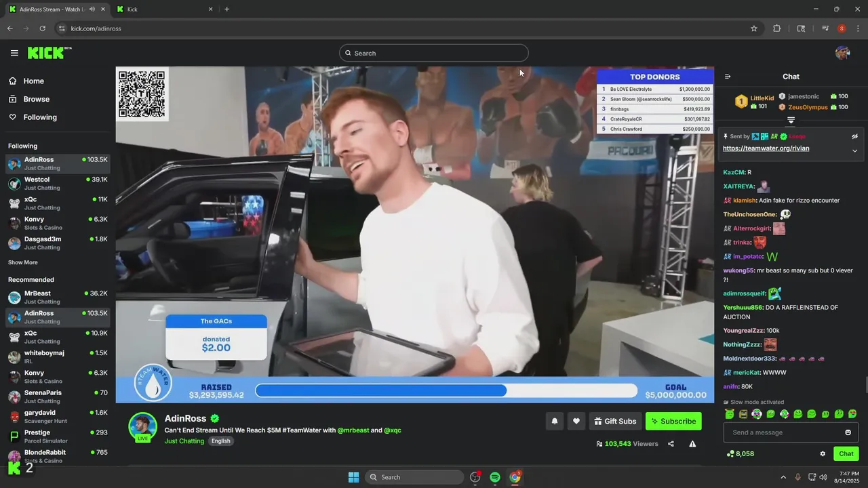
Task: Click the LittleKid top gifter name
Action: pos(762,98)
